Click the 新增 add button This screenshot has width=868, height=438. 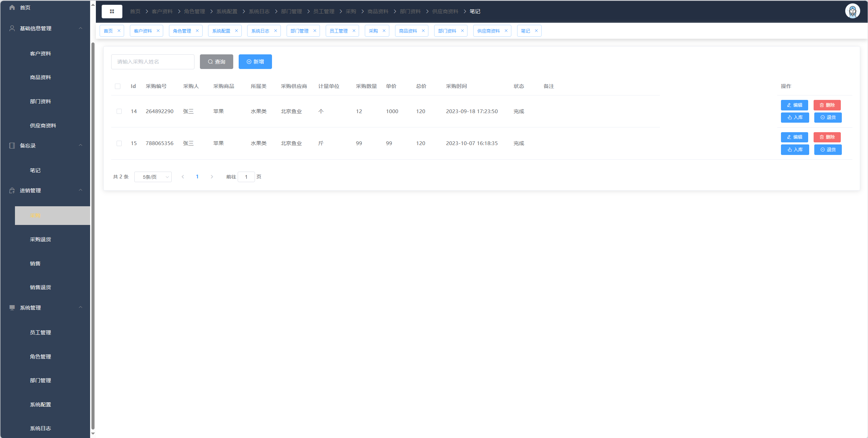point(255,62)
